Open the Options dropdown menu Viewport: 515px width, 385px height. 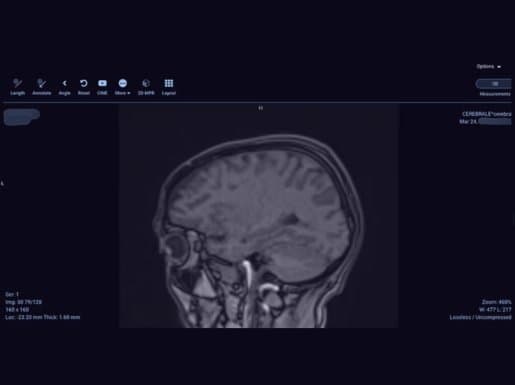click(489, 67)
